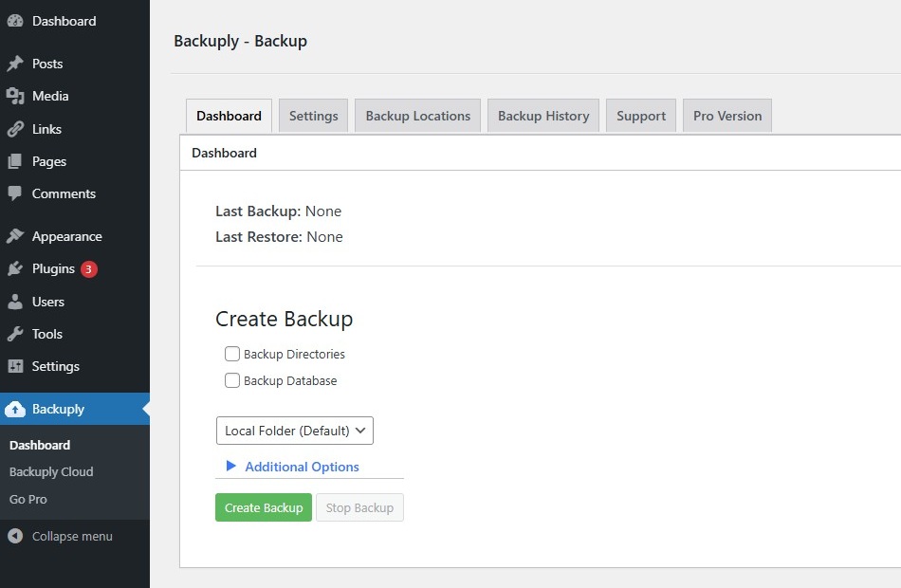Image resolution: width=901 pixels, height=588 pixels.
Task: Select the Dashboard tab in Backuply
Action: click(229, 116)
